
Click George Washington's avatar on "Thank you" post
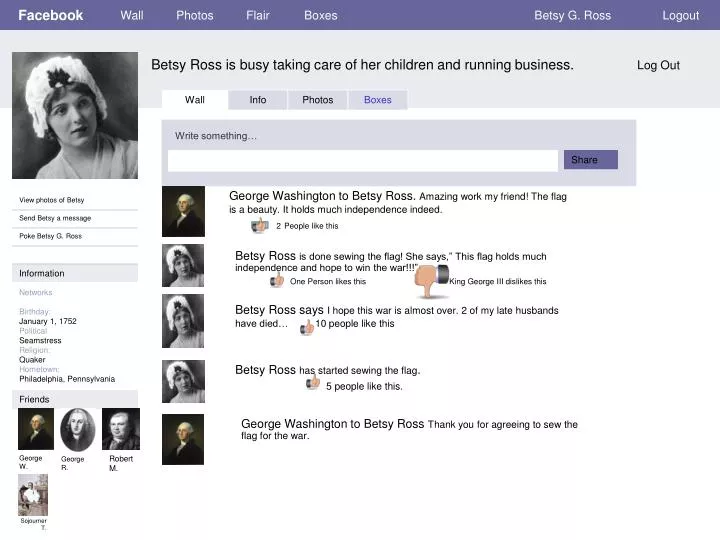click(x=183, y=439)
